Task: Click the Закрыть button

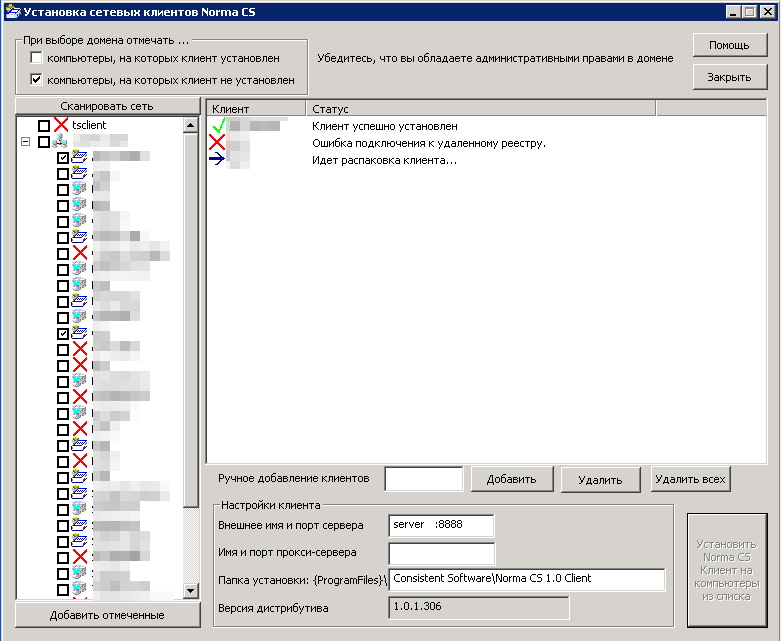Action: pyautogui.click(x=729, y=77)
